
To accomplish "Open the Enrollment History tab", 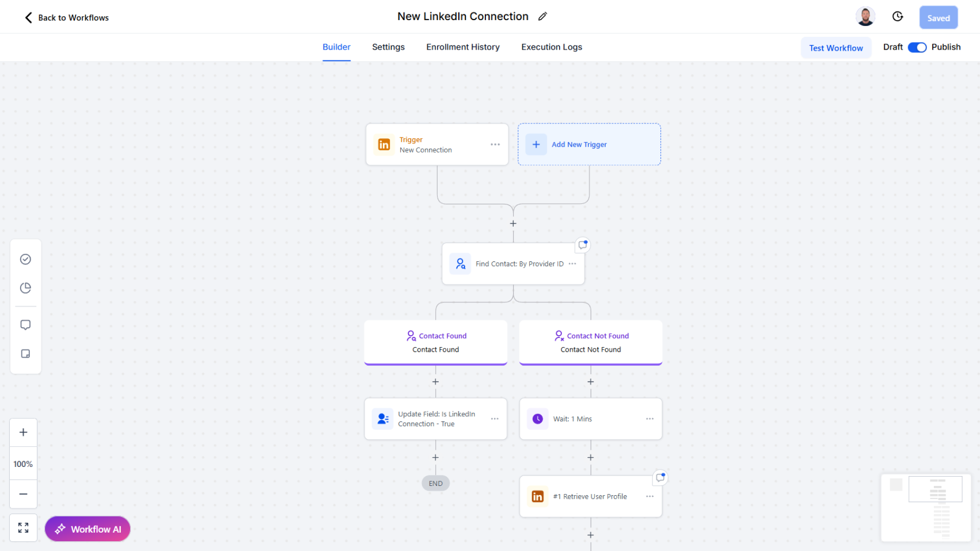I will (x=463, y=47).
